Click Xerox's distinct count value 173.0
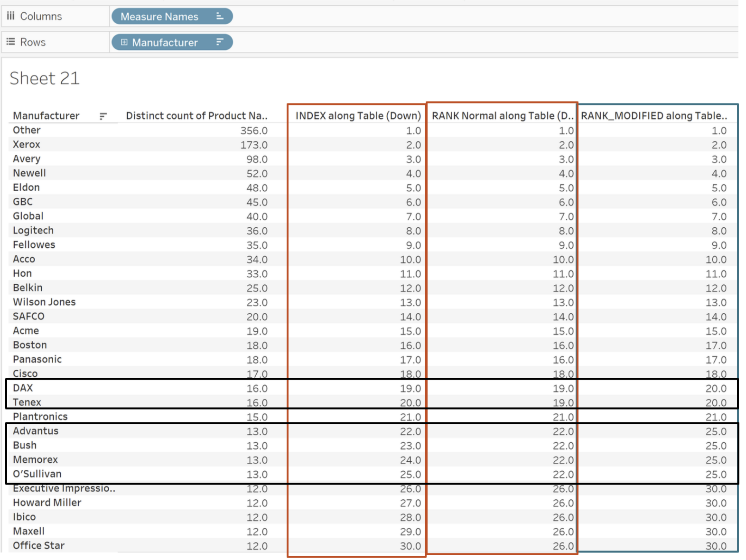The image size is (746, 560). tap(254, 145)
